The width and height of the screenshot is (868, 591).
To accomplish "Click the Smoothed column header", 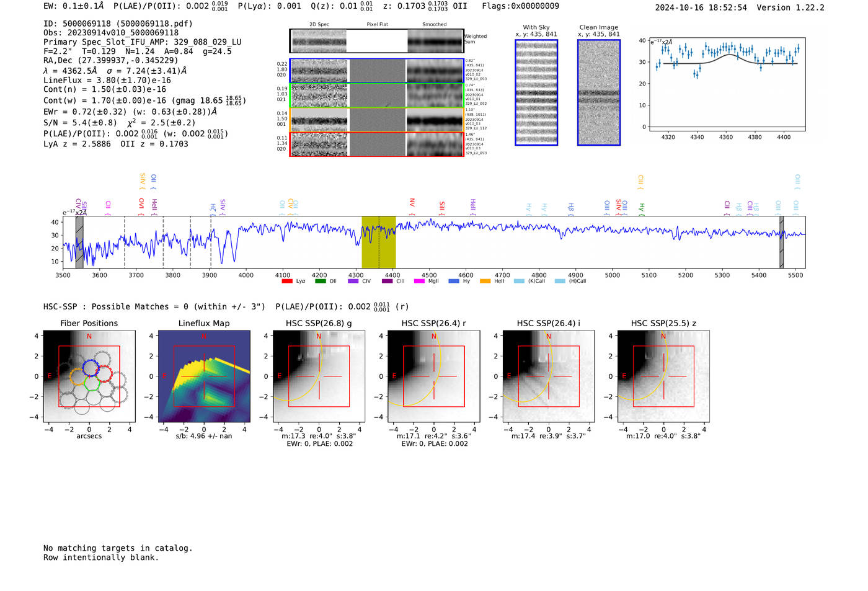I will [435, 24].
